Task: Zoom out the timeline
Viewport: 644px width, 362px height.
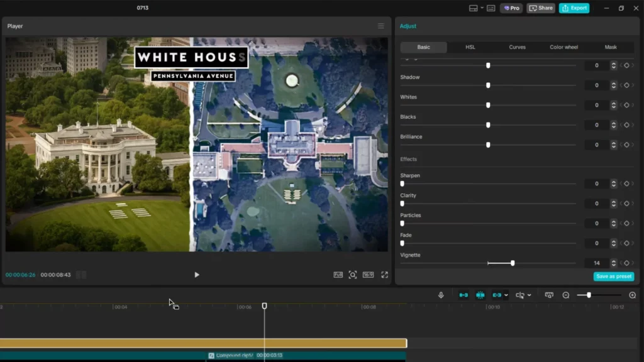Action: tap(566, 295)
